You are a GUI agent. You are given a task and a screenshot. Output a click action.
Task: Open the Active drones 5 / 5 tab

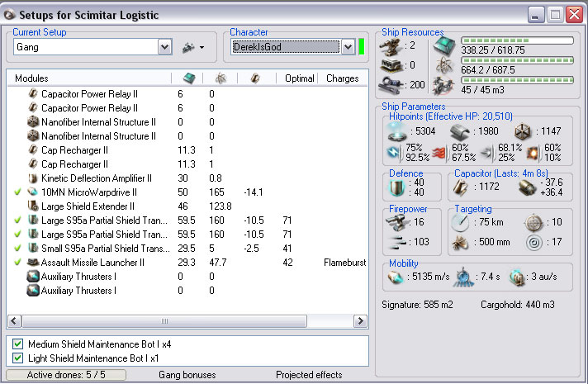click(x=66, y=375)
